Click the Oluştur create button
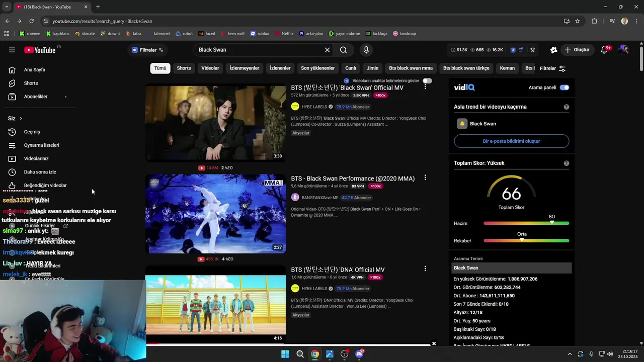 577,50
